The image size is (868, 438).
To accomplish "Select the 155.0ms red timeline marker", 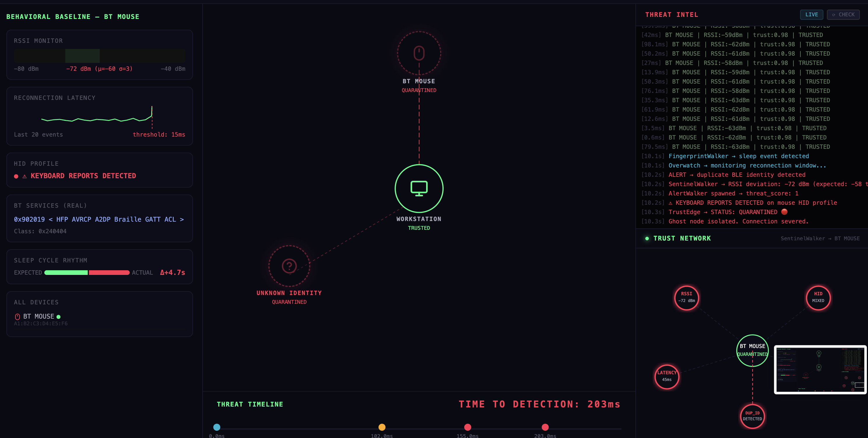I will [467, 427].
